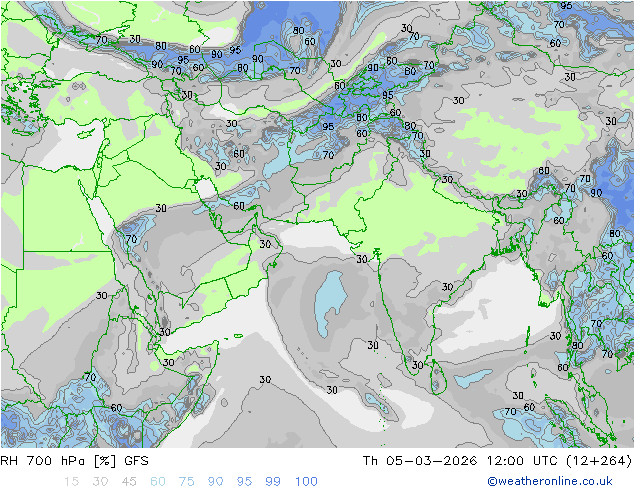This screenshot has width=634, height=490.
Task: Click legend value 90
Action: 215,482
